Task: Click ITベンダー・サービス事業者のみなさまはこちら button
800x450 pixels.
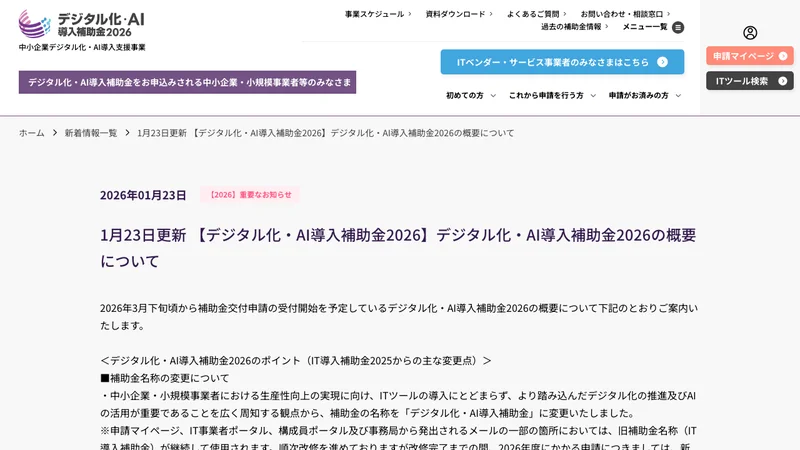Action: coord(562,62)
